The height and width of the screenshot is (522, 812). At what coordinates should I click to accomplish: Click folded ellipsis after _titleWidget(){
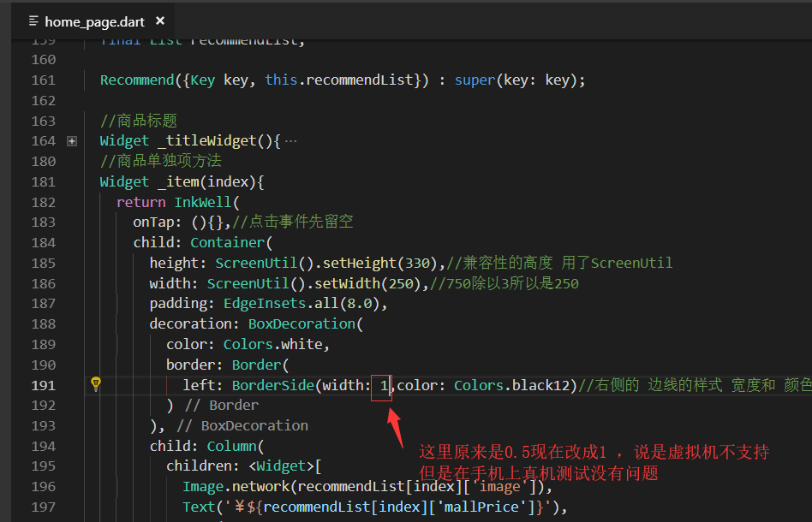coord(291,141)
